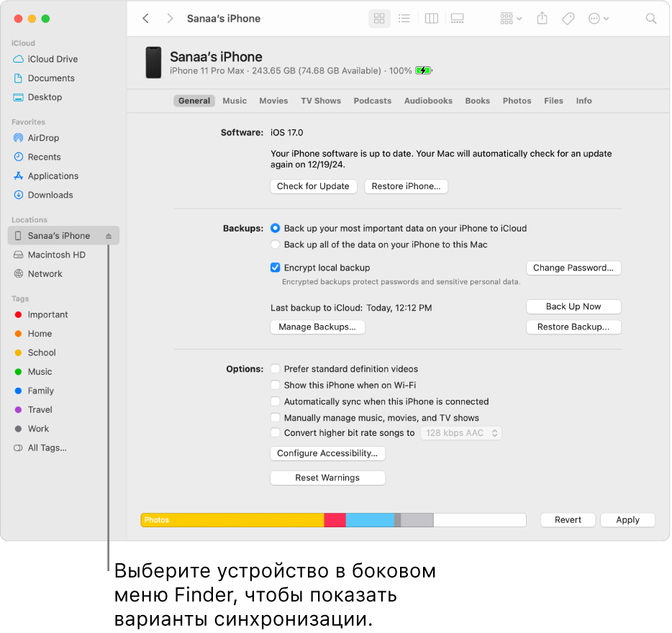
Task: Click Check for Update button
Action: tap(313, 186)
